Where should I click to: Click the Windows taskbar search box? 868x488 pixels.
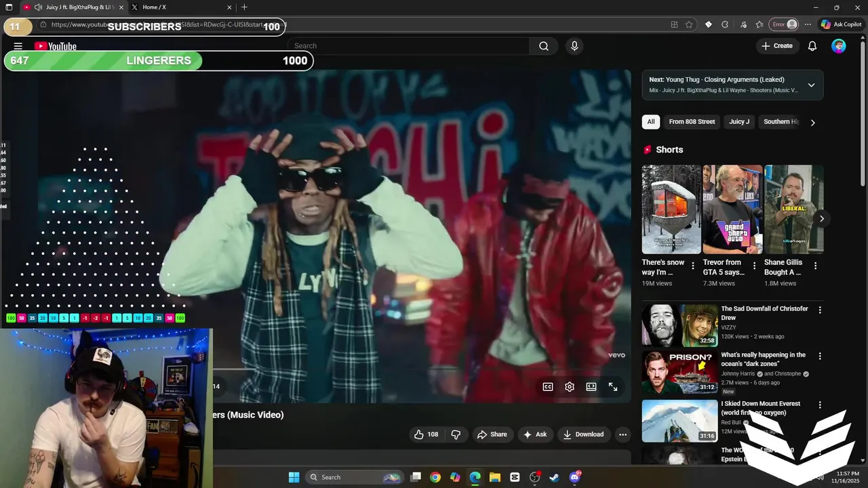pos(354,477)
